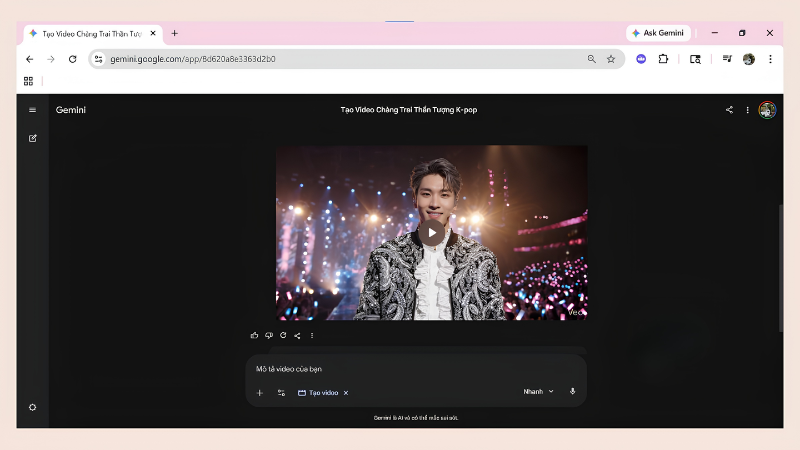Play the generated K-pop idol video
Screen dimensions: 800x450
(x=432, y=233)
